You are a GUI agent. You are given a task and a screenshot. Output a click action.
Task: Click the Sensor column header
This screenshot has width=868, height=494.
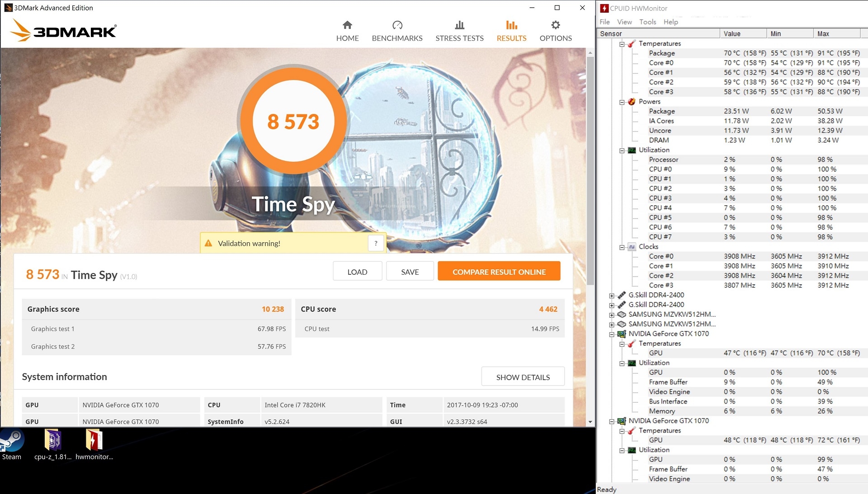pos(658,33)
